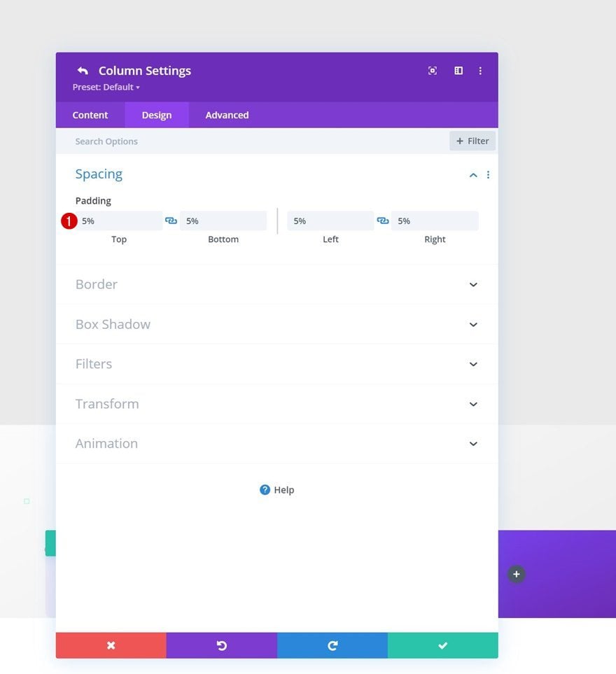Click the blue redo button
Screen dimensions: 616x674
(332, 645)
